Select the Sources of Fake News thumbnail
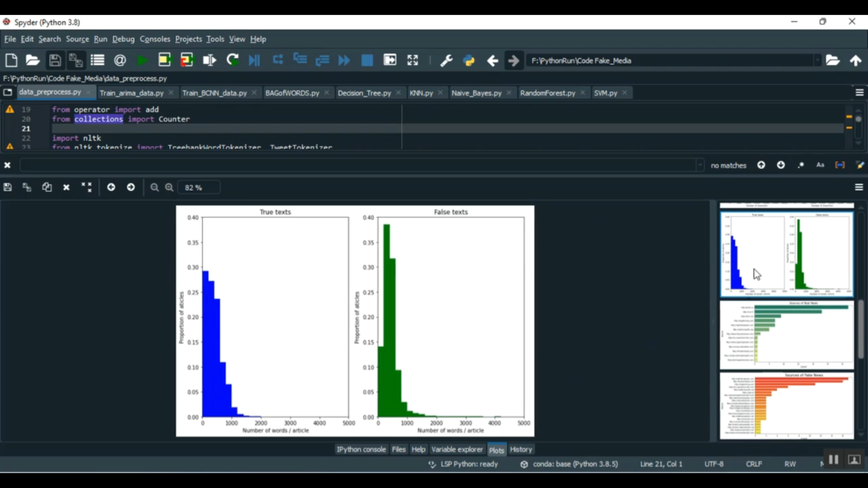Viewport: 868px width, 488px height. point(786,406)
